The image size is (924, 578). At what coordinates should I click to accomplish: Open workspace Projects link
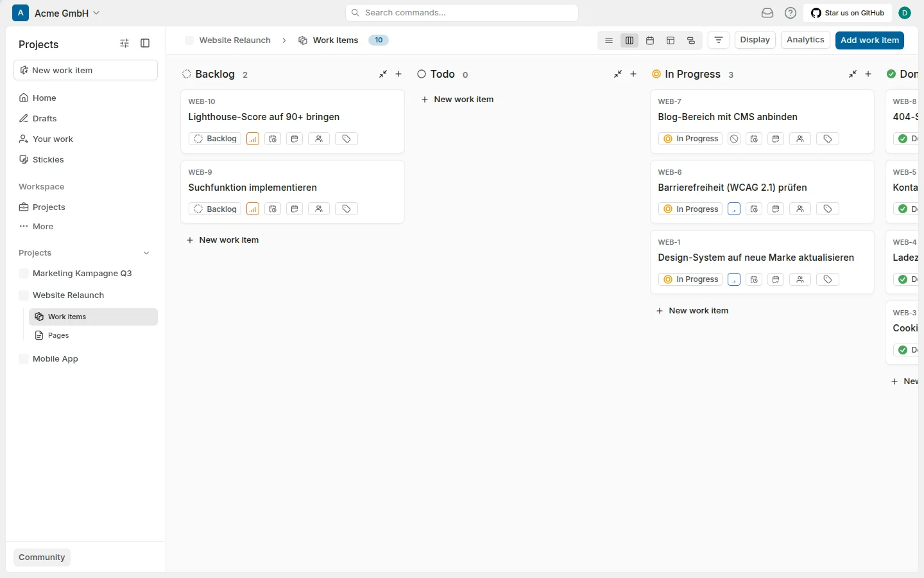pyautogui.click(x=86, y=207)
